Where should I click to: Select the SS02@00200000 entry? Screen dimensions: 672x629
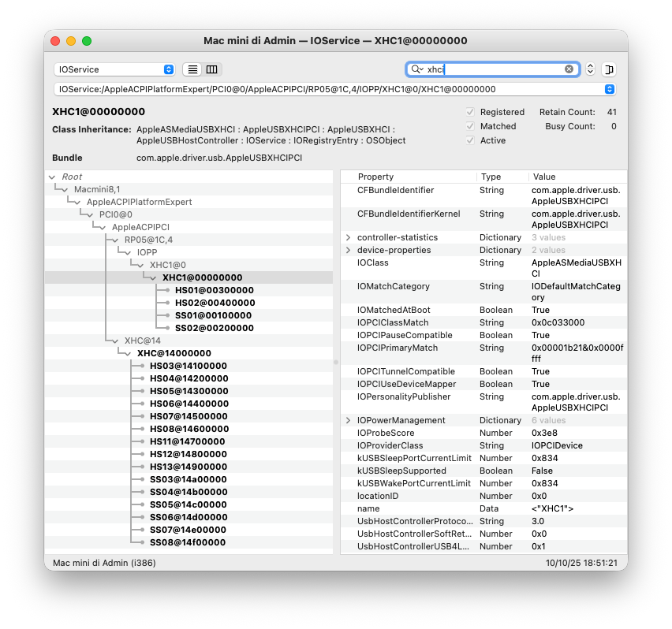pos(215,328)
